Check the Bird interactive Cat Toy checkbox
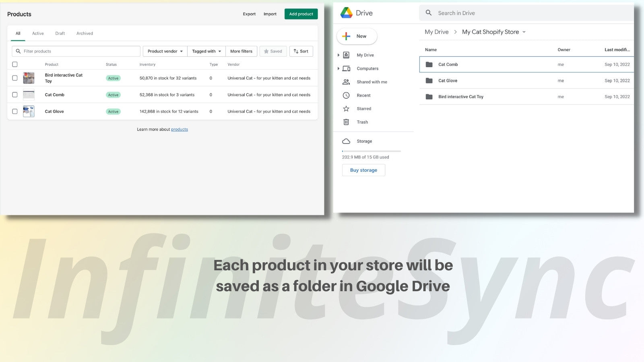Image resolution: width=644 pixels, height=362 pixels. [x=15, y=78]
